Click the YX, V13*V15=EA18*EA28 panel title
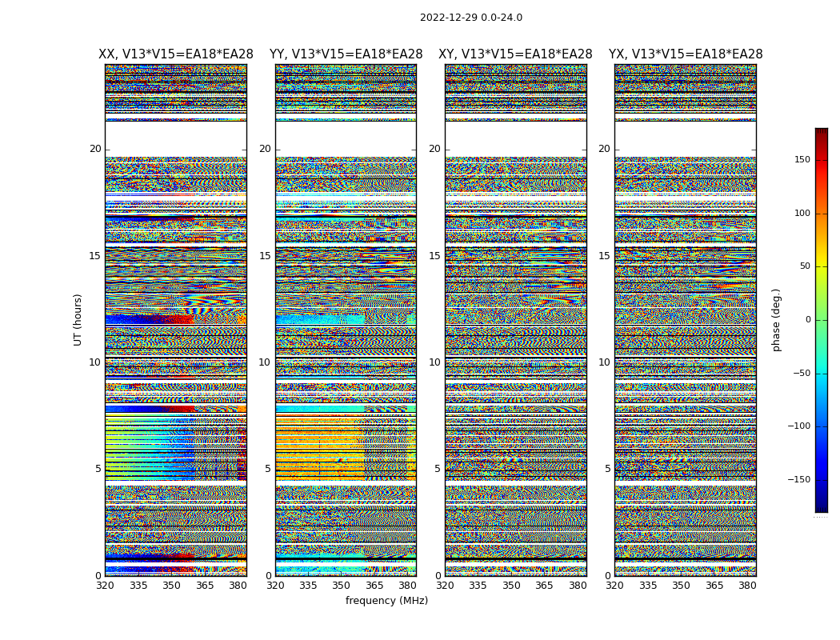 pos(686,54)
